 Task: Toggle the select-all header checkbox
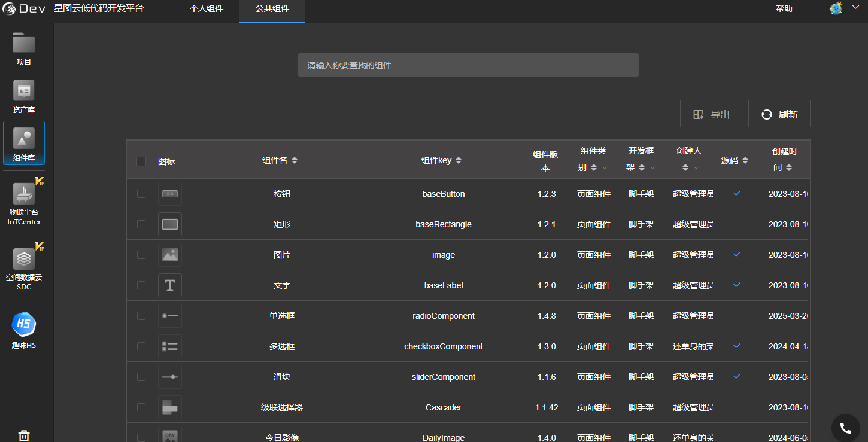141,161
